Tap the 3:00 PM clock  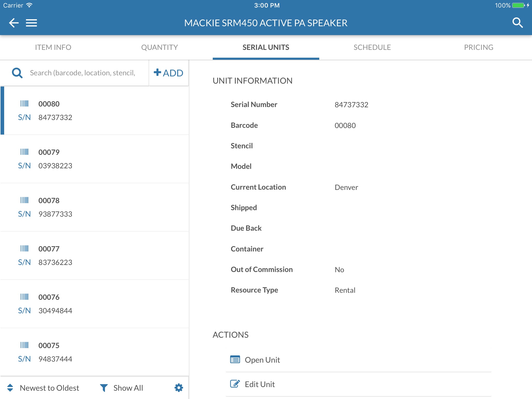[x=267, y=5]
